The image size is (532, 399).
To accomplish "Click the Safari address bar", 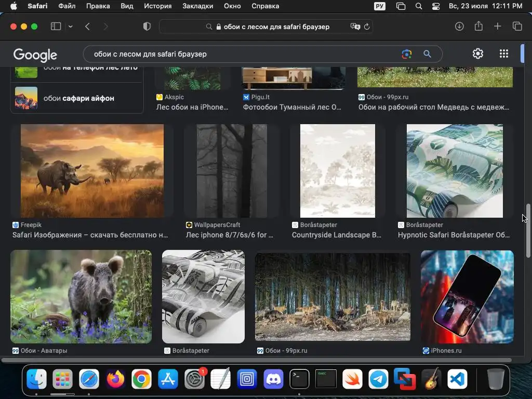I will pos(266,26).
